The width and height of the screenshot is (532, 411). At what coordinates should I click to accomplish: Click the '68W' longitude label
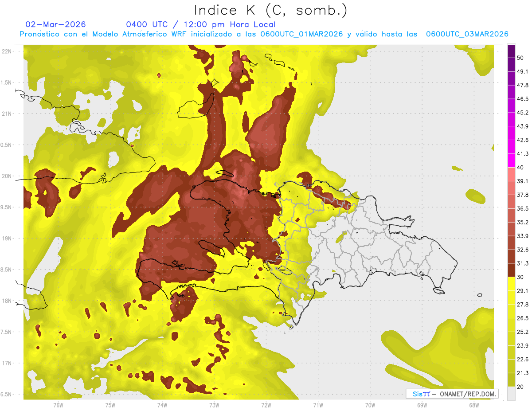474,405
